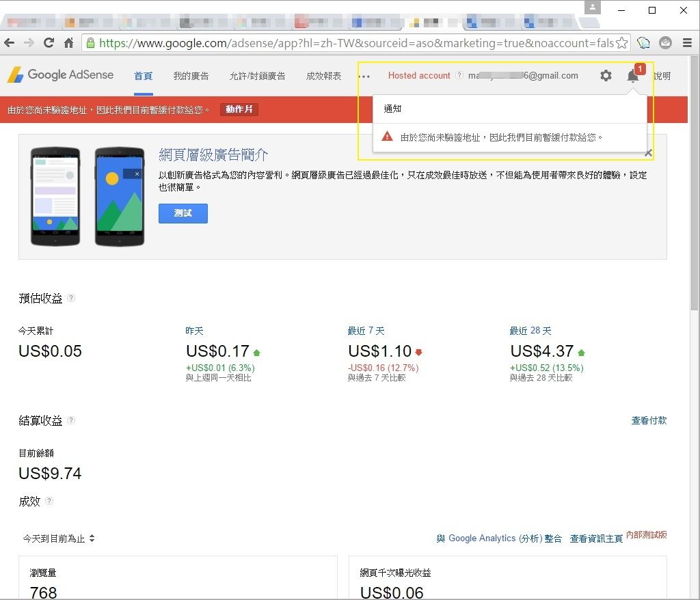Open the help tooltip next to 預估收益

tap(70, 298)
